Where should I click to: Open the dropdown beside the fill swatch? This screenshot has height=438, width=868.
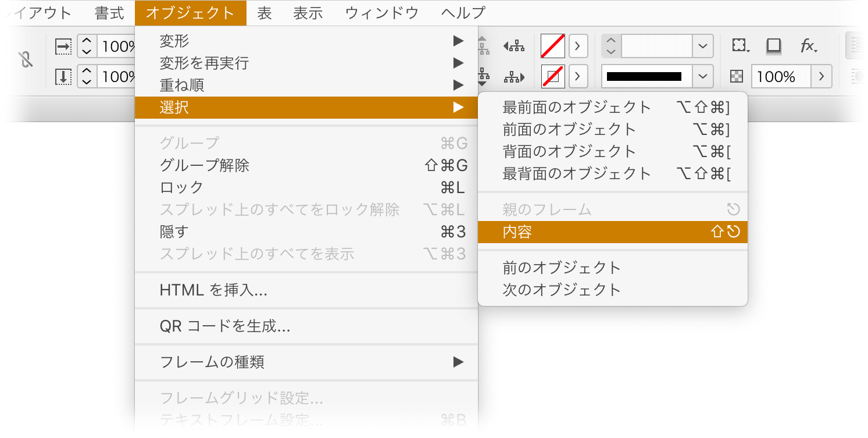pyautogui.click(x=577, y=46)
